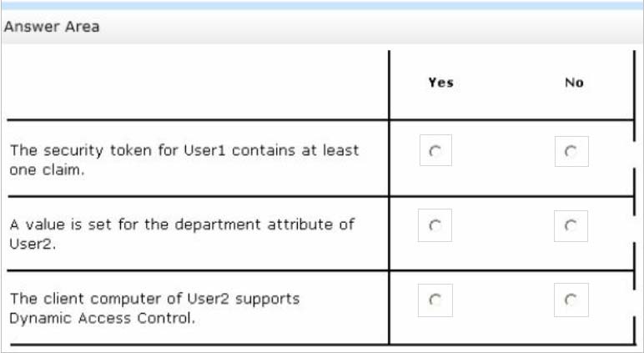Viewport: 644px width, 353px height.
Task: Click the department attribute of User2 statement
Action: pos(182,234)
